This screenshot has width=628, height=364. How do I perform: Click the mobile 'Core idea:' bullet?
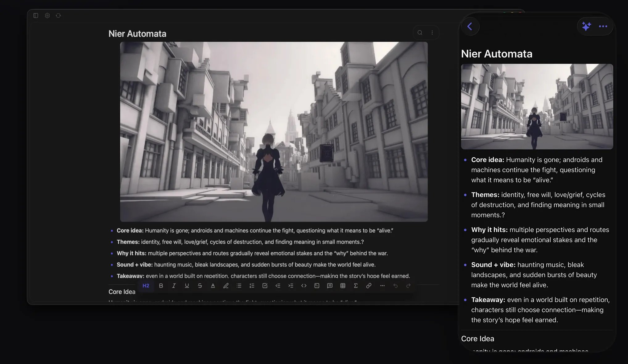537,170
